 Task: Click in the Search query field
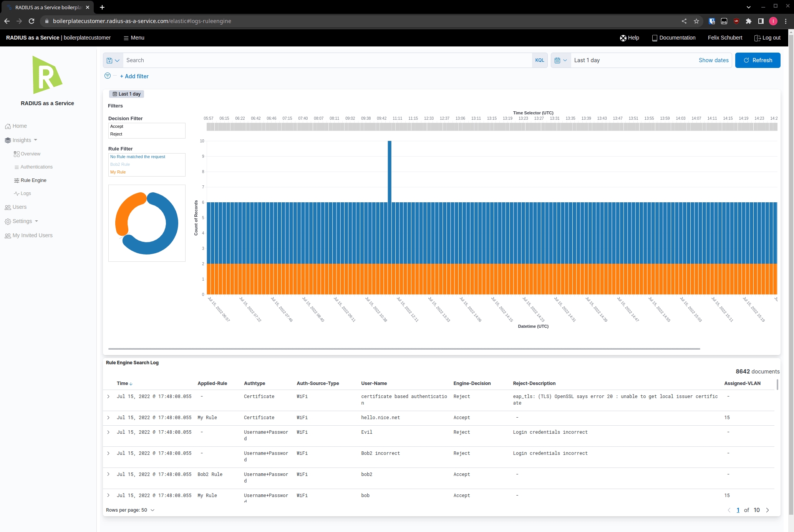pos(327,60)
